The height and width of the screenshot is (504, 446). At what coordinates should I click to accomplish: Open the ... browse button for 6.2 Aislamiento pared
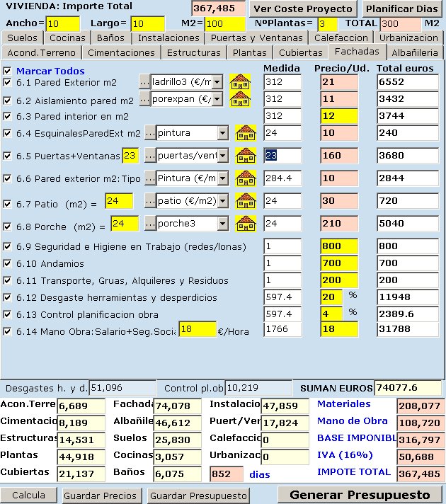pos(144,99)
